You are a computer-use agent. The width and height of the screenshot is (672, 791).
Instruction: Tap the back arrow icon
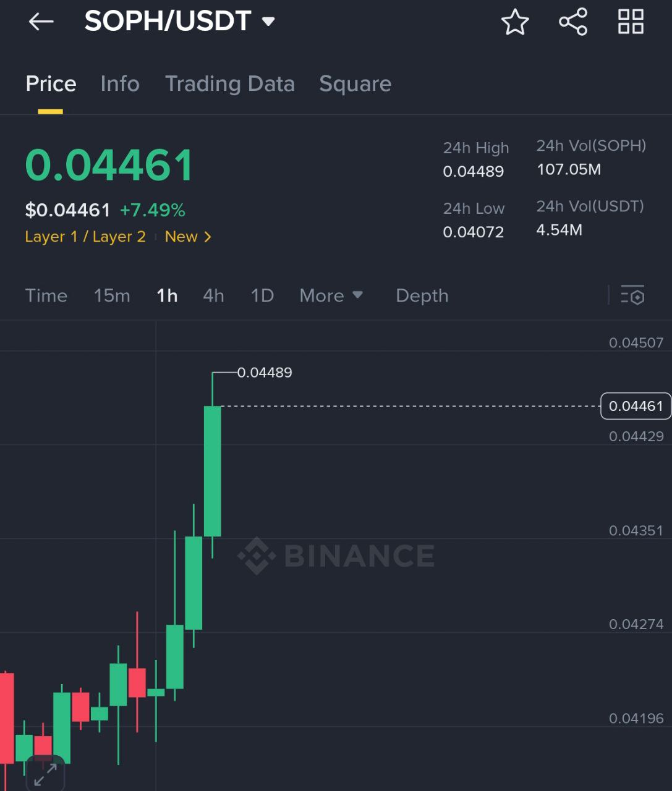coord(41,22)
